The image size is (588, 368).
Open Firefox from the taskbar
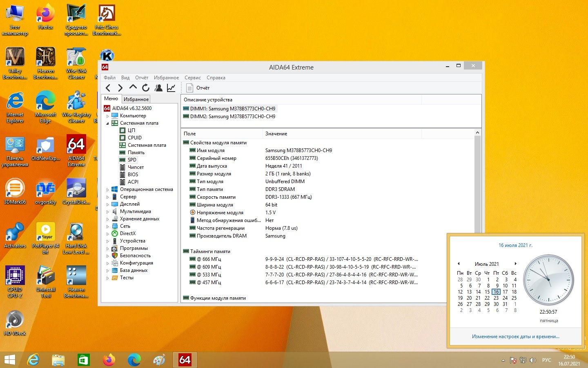click(109, 360)
